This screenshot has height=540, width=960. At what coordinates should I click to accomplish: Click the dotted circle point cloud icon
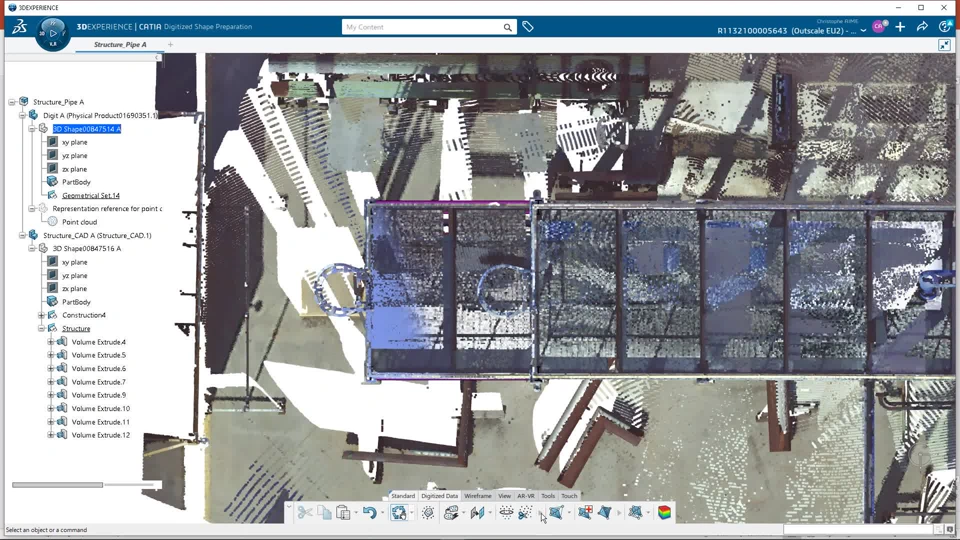click(x=428, y=512)
